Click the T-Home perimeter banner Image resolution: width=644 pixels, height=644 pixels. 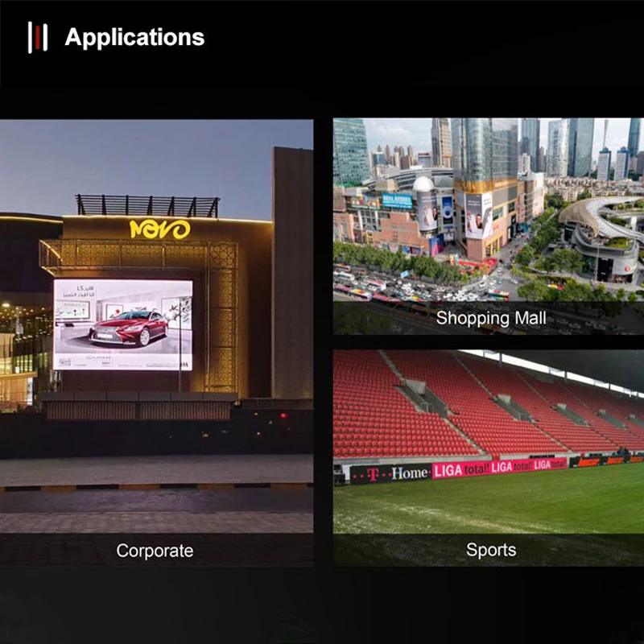[390, 474]
